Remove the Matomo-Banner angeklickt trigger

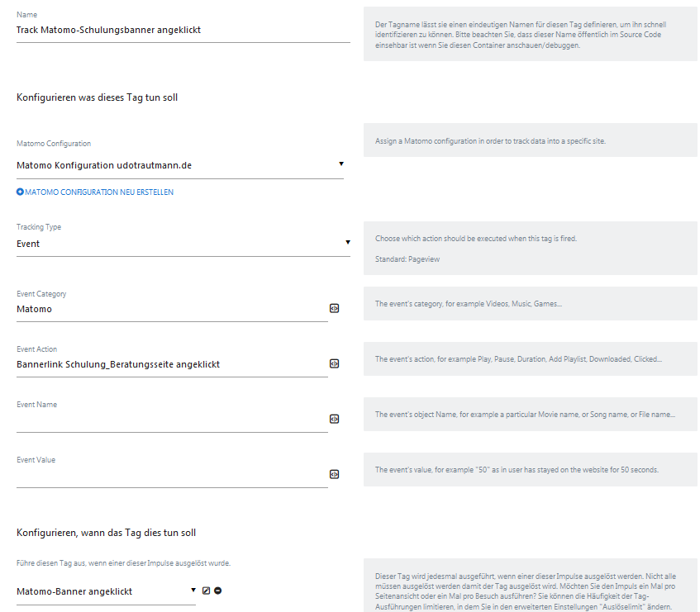coord(218,591)
